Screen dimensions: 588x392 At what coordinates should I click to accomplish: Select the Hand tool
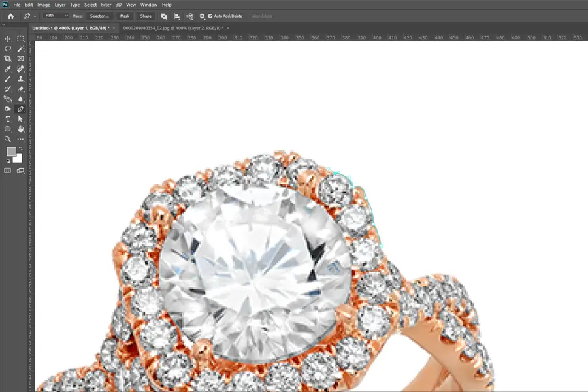21,129
